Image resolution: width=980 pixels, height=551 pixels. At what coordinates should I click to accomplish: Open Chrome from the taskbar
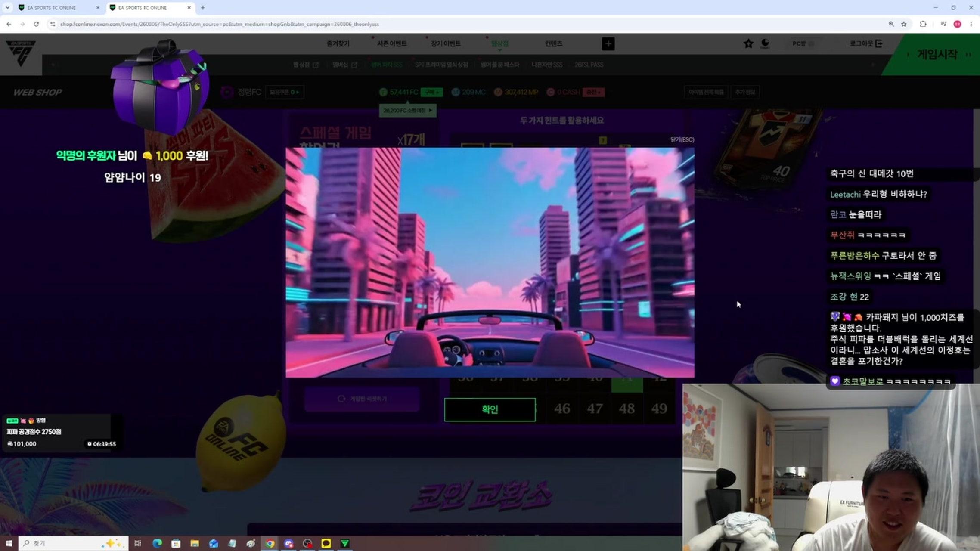(x=270, y=543)
